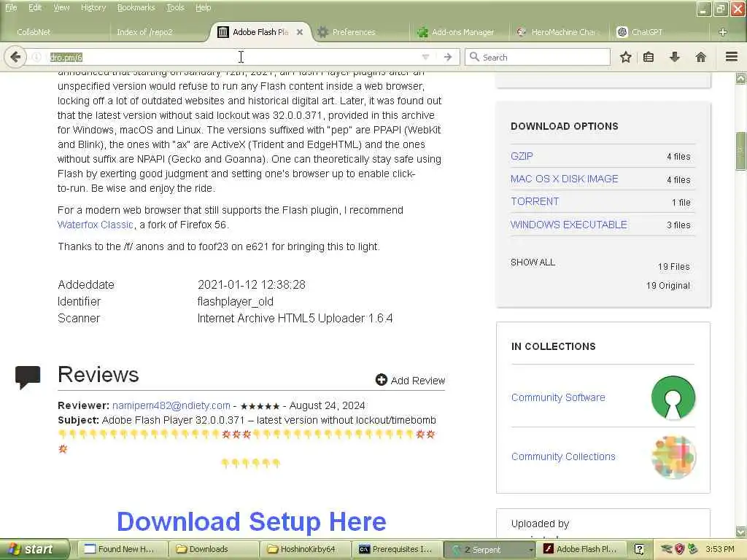Click the page scrollbar down arrow
The image size is (747, 560).
click(x=741, y=532)
